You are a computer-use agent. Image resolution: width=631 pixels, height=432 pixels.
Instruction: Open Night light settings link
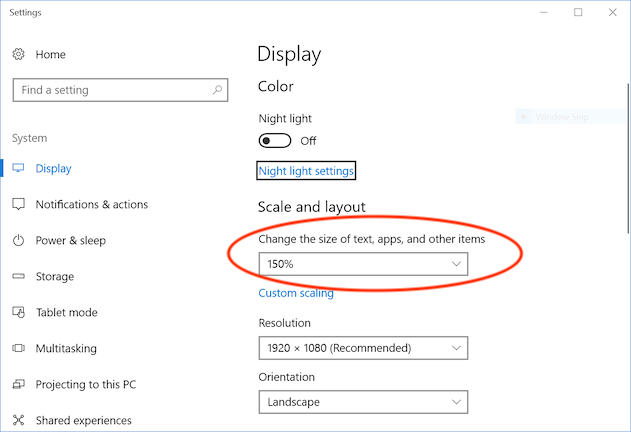click(x=306, y=171)
